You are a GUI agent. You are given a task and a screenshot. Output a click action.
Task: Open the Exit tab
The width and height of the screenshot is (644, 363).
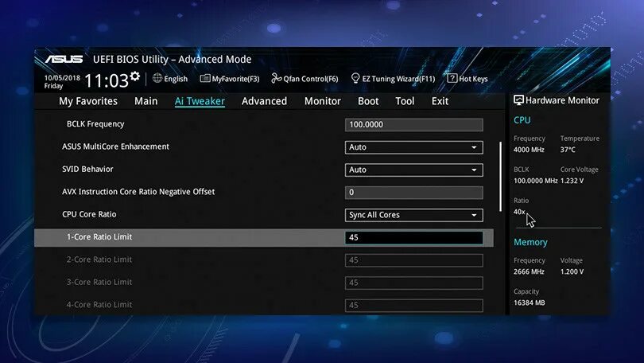tap(440, 101)
